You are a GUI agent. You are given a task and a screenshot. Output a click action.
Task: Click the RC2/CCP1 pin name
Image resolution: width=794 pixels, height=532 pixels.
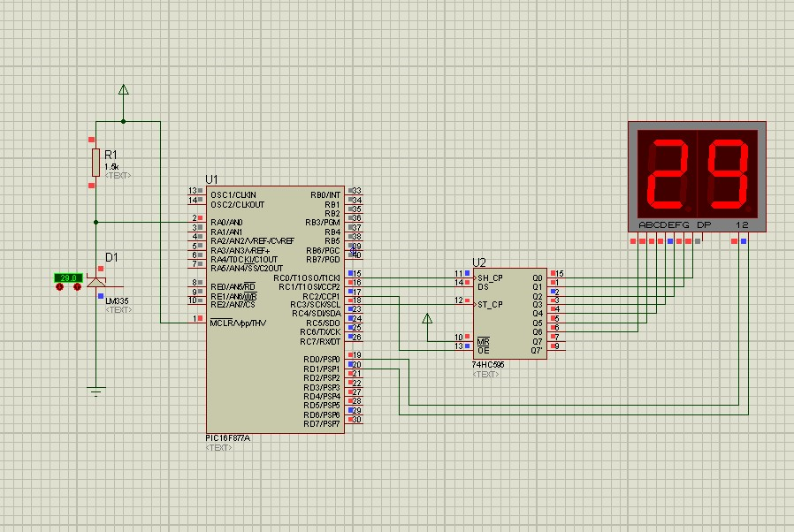click(321, 296)
